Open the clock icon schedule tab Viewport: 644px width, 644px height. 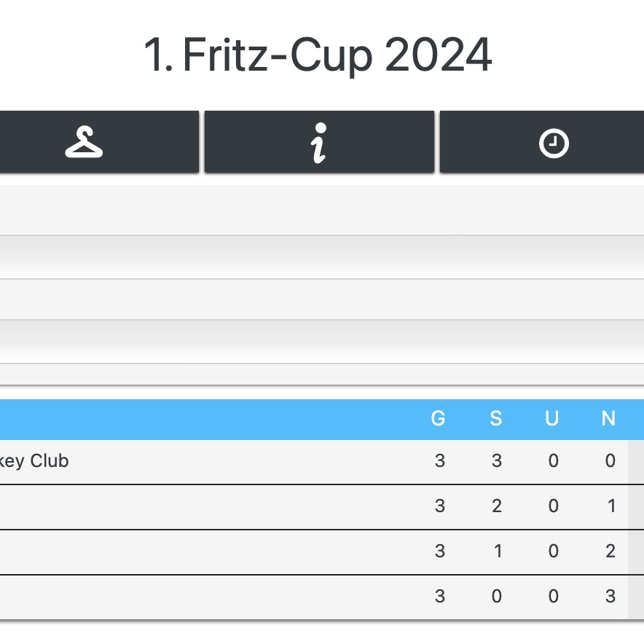pyautogui.click(x=553, y=142)
